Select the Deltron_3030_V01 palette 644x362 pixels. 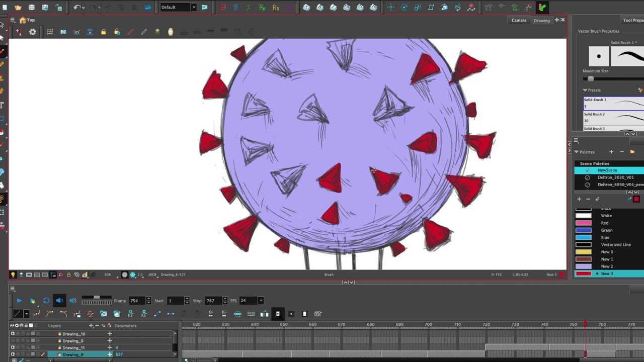tap(615, 177)
